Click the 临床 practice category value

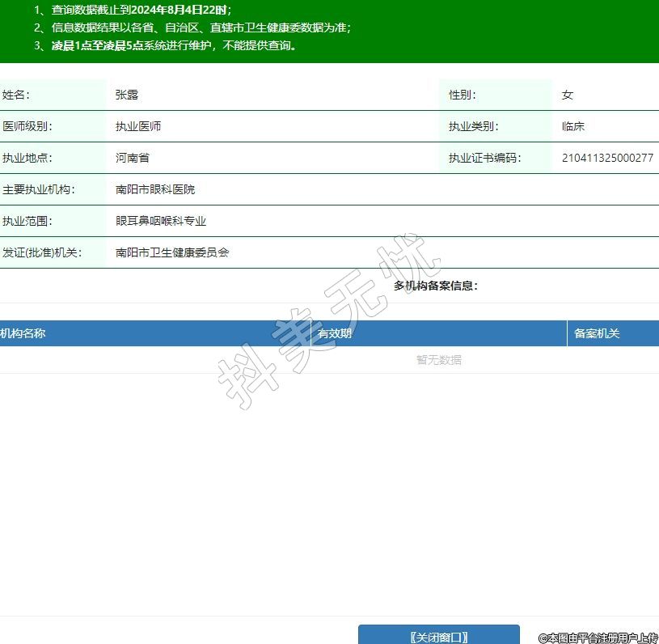573,126
